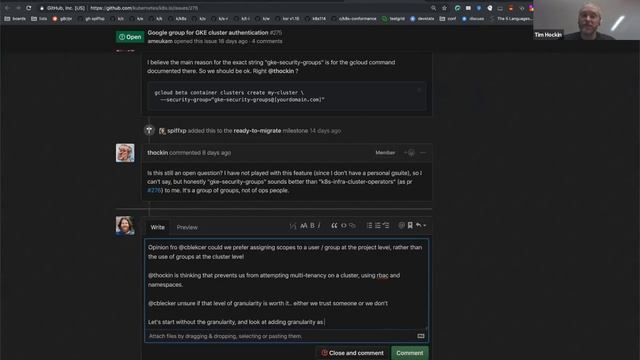640x360 pixels.
Task: Switch to the Preview tab
Action: [187, 227]
